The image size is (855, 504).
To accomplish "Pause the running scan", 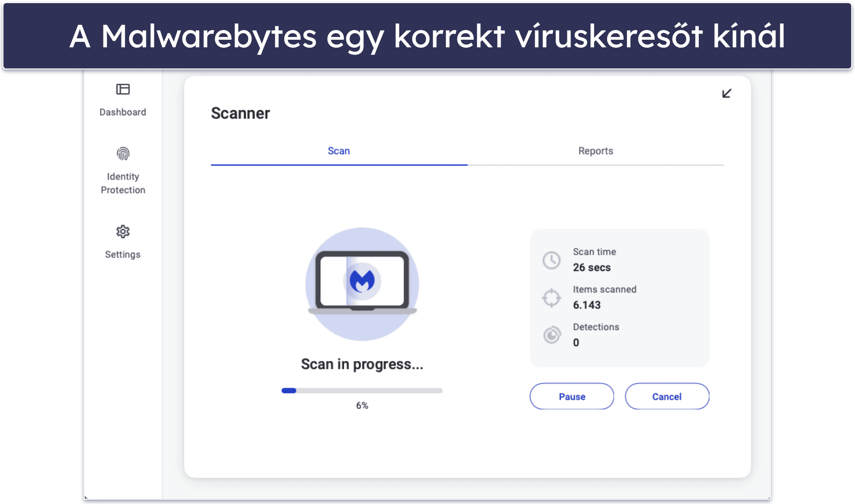I will tap(572, 396).
